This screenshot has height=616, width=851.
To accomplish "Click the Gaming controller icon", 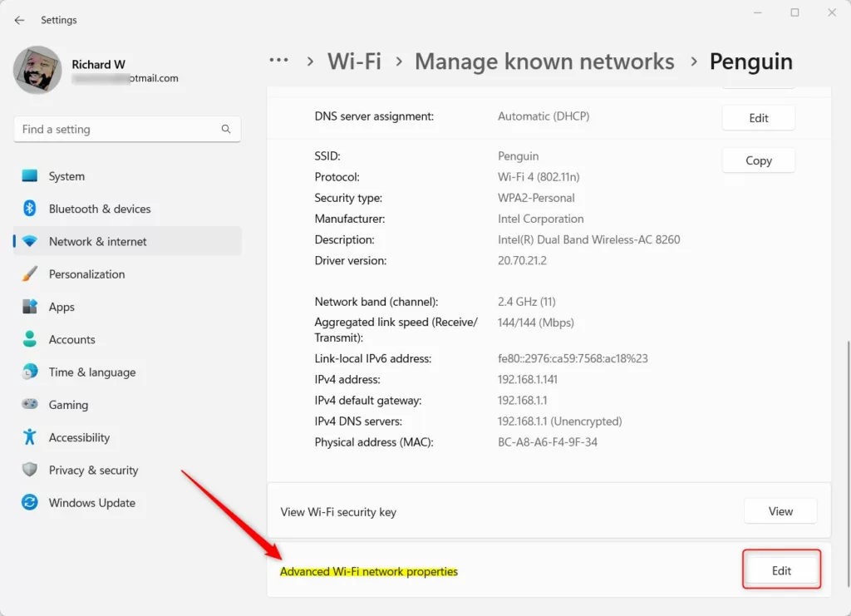I will pos(30,405).
